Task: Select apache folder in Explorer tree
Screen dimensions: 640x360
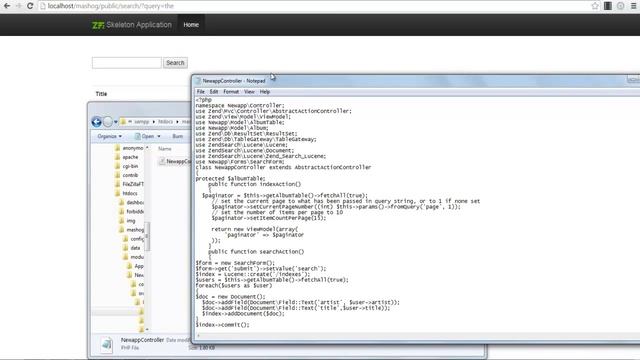Action: [x=127, y=157]
